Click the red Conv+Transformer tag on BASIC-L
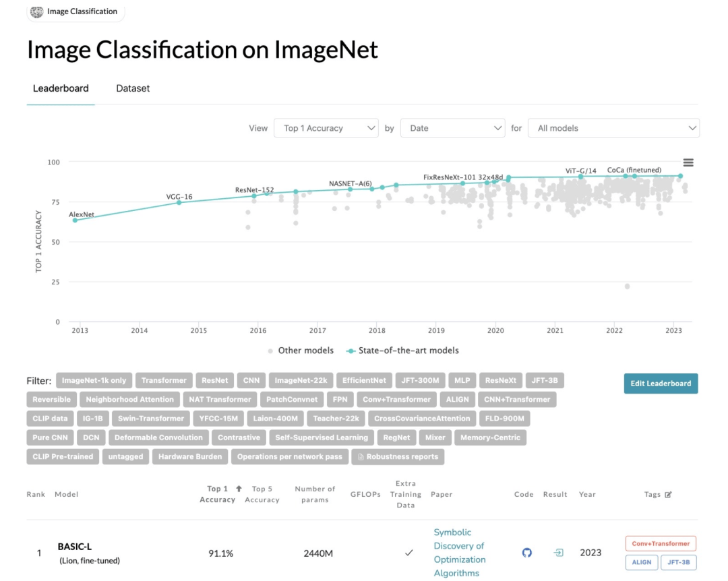The height and width of the screenshot is (581, 728). tap(661, 543)
